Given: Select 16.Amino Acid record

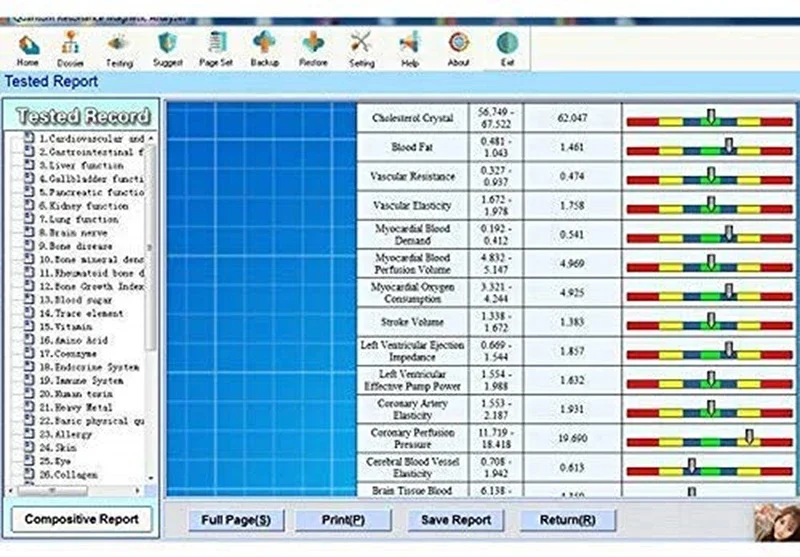Looking at the screenshot, I should pos(73,340).
